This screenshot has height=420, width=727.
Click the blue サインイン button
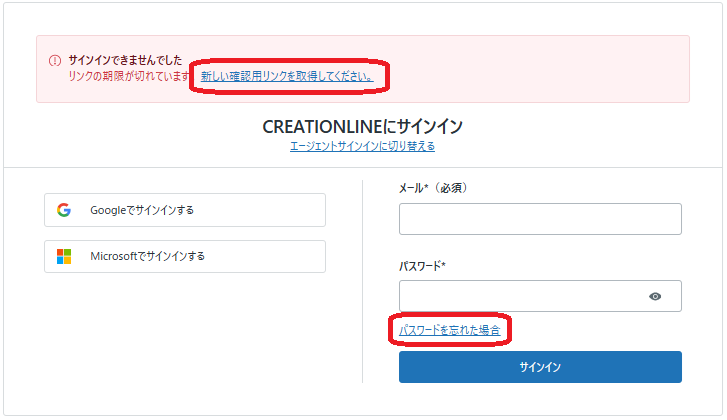pos(540,367)
